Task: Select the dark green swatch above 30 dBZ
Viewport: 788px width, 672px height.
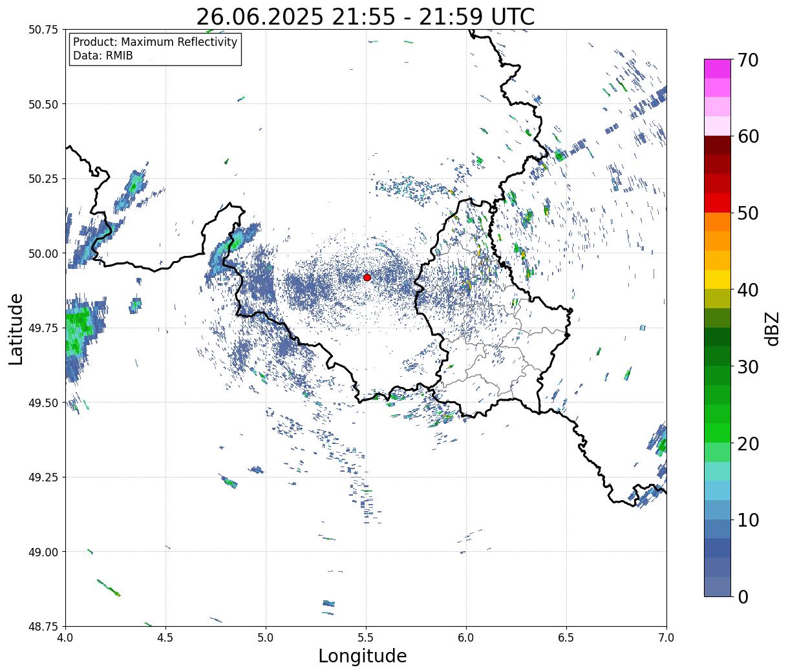Action: click(718, 337)
